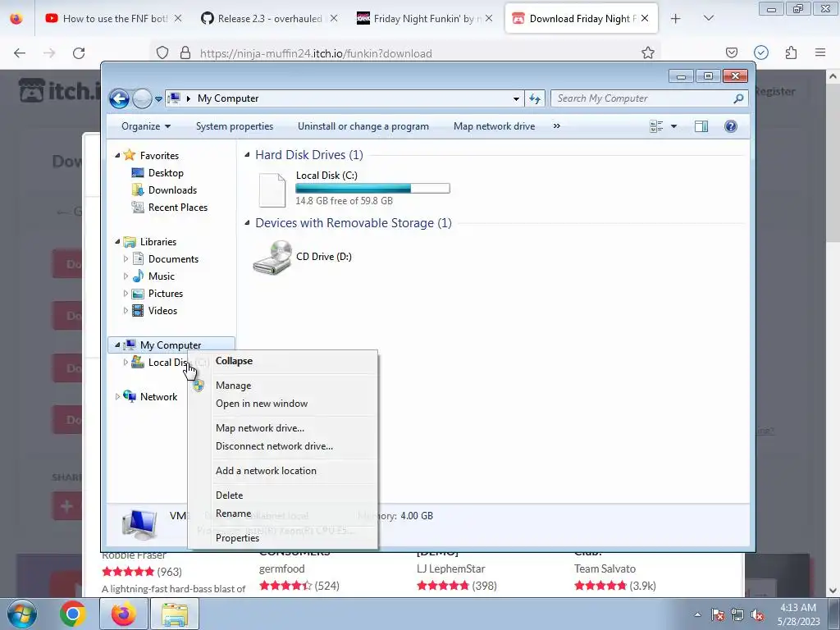Open Chrome from taskbar

point(72,614)
